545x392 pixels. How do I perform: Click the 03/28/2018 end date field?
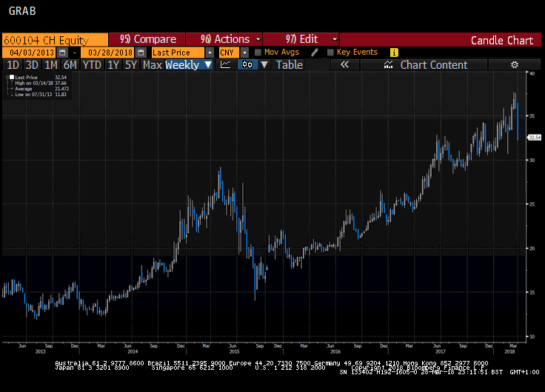point(108,53)
